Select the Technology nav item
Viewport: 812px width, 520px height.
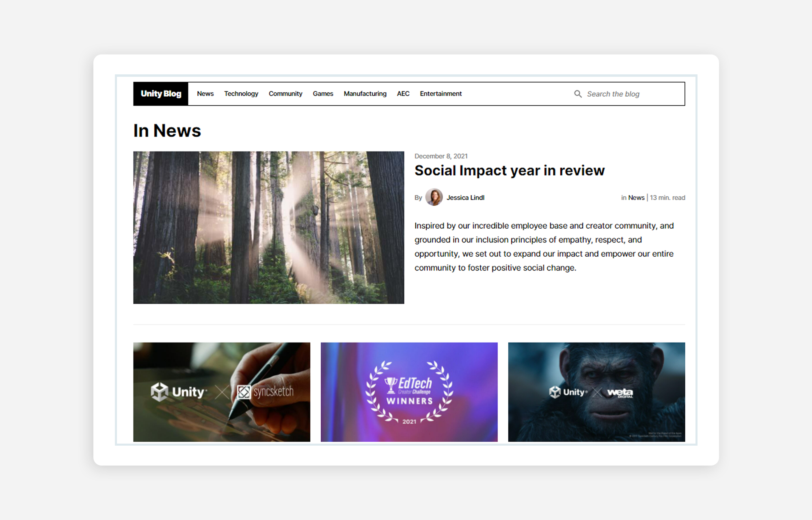[x=241, y=94]
